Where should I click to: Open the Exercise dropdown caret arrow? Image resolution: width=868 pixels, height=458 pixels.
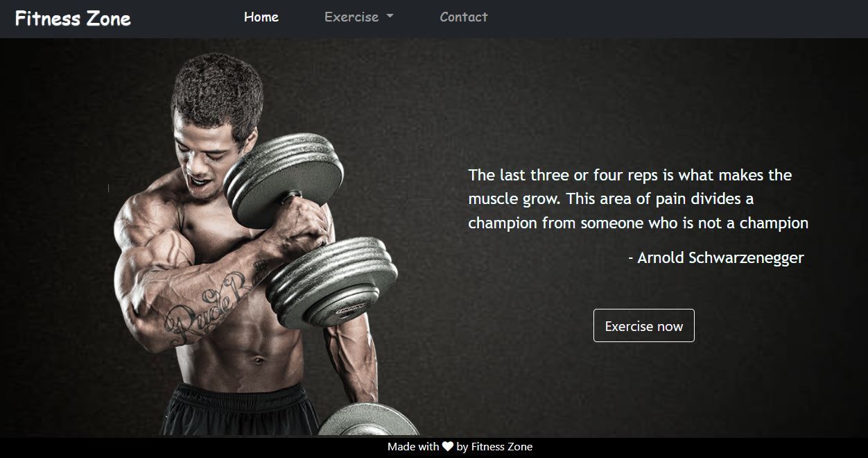point(390,16)
